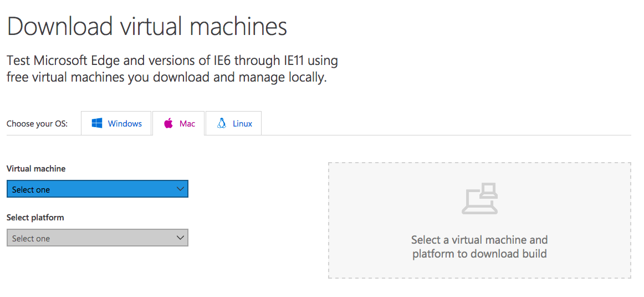Image resolution: width=644 pixels, height=297 pixels.
Task: Click the "Select platform" field label
Action: pos(35,217)
